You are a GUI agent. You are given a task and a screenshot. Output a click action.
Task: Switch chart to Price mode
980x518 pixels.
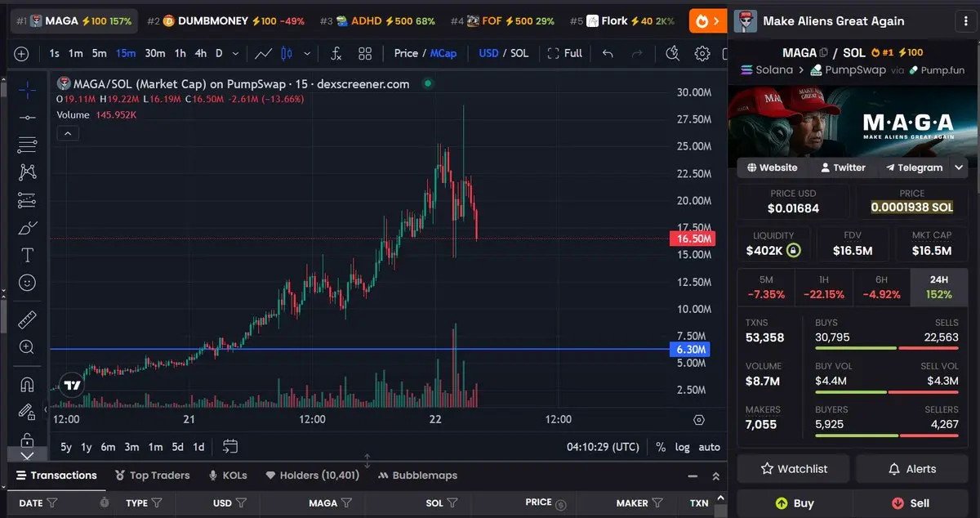[x=406, y=53]
